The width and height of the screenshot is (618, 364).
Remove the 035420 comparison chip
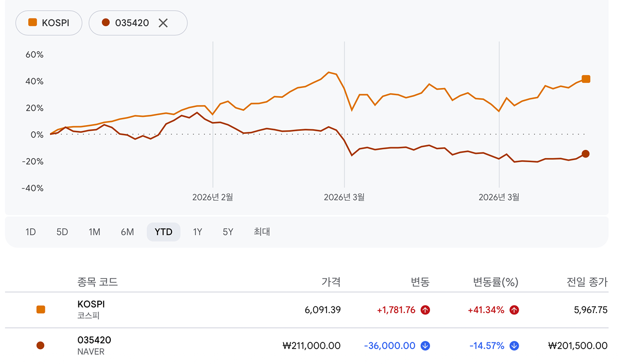coord(163,23)
